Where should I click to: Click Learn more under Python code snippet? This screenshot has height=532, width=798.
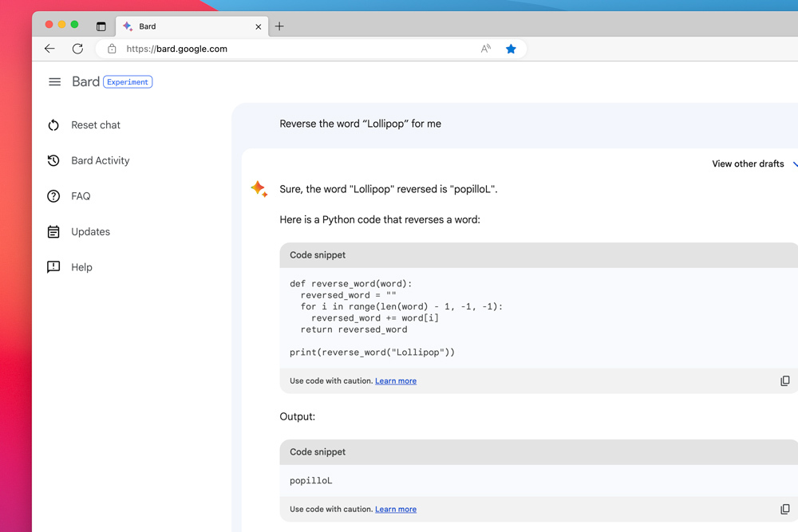(x=396, y=381)
